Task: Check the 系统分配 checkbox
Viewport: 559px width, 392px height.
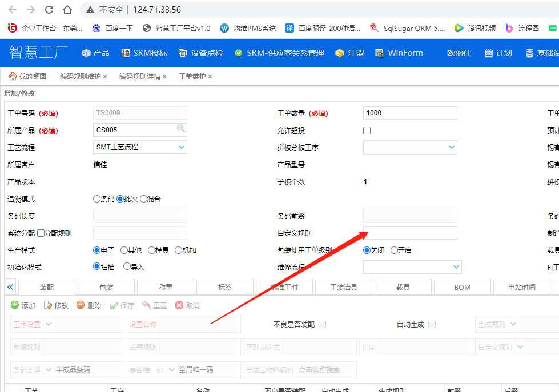Action: [41, 233]
